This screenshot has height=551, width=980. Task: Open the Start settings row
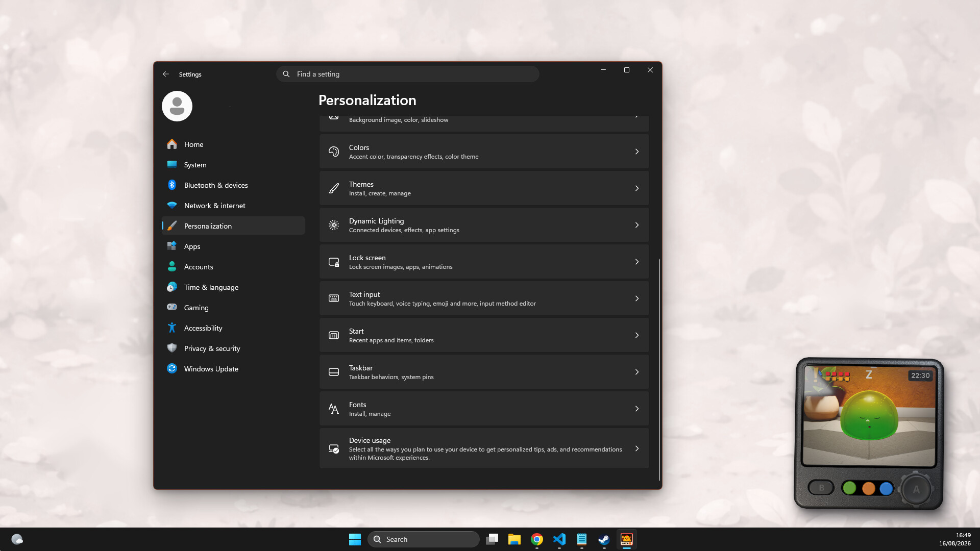pyautogui.click(x=484, y=335)
